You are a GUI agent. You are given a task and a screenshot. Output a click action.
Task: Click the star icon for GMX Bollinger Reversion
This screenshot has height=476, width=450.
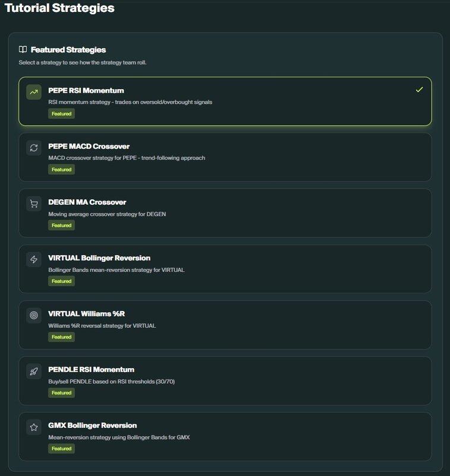(34, 427)
